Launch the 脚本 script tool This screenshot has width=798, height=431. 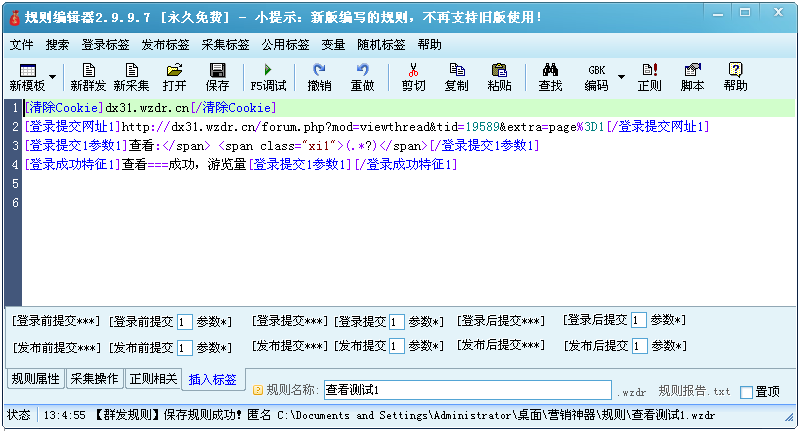(692, 76)
